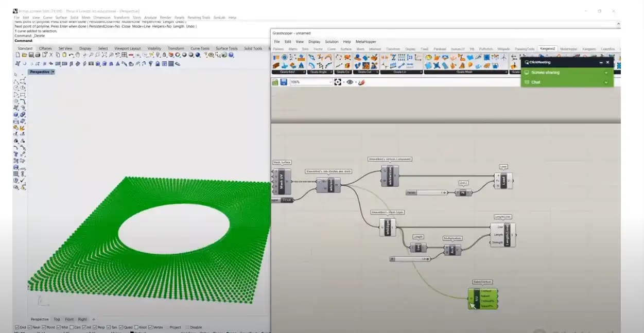Image resolution: width=644 pixels, height=333 pixels.
Task: Click the Undo arrow icon in Rhino toolbar
Action: [71, 55]
